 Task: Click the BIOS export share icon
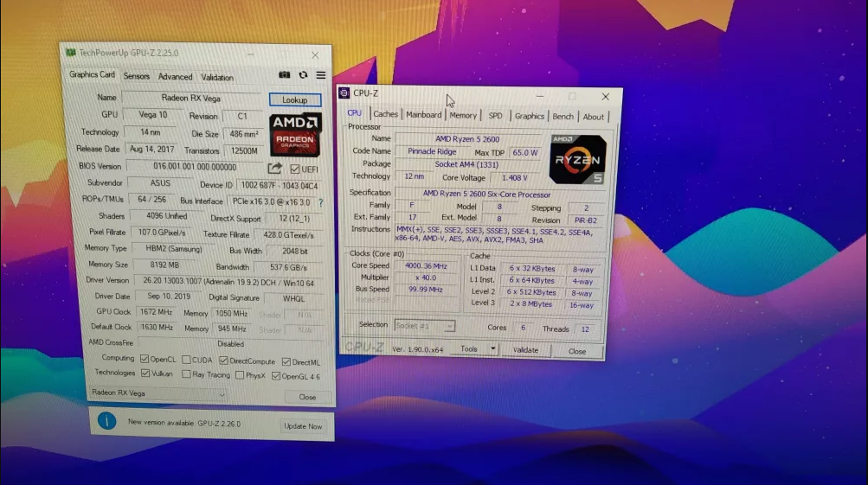pyautogui.click(x=275, y=168)
